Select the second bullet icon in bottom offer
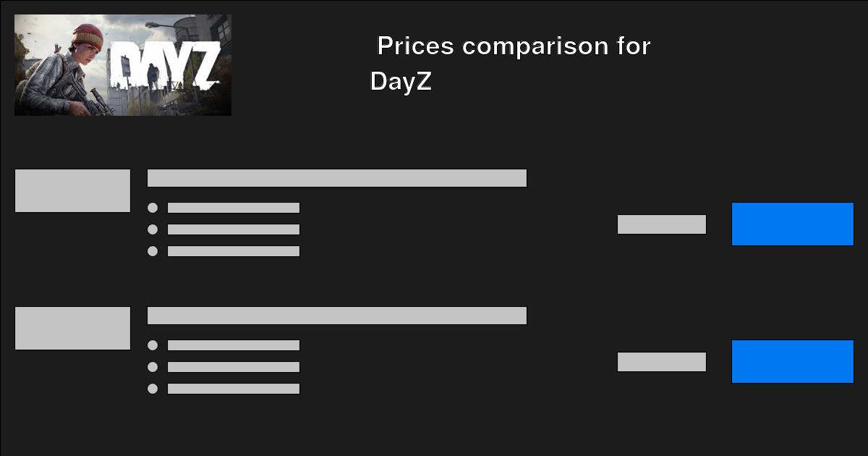 click(153, 367)
